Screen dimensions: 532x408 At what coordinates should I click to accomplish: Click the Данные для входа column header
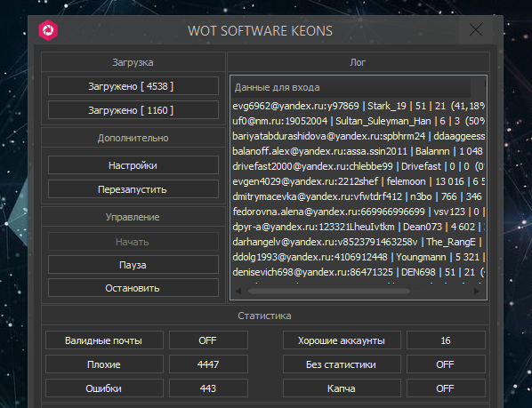pyautogui.click(x=351, y=87)
